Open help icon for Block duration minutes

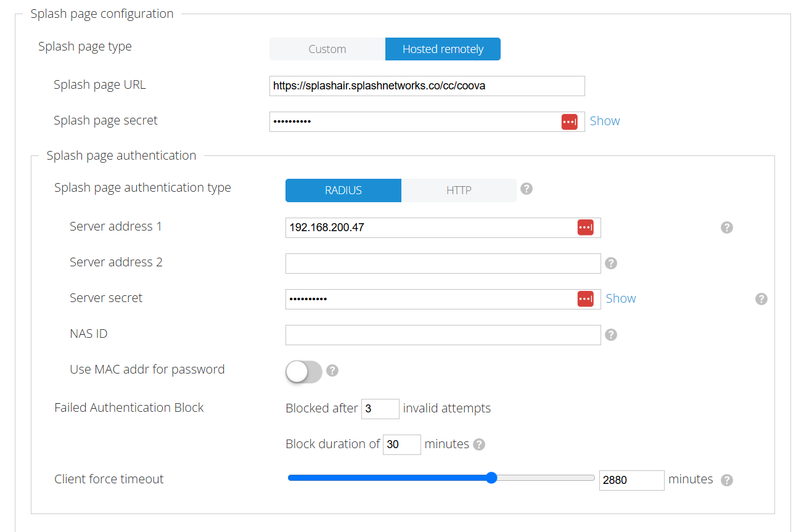pos(479,444)
